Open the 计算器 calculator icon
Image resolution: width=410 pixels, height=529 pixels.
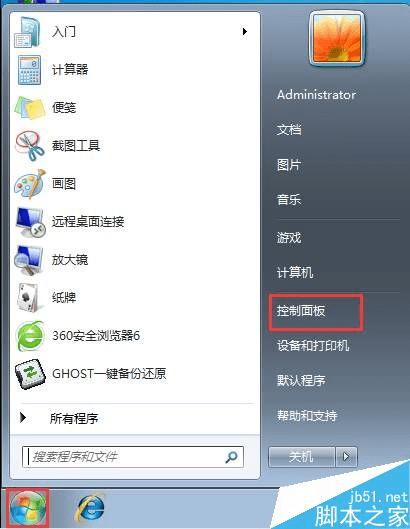pos(29,70)
